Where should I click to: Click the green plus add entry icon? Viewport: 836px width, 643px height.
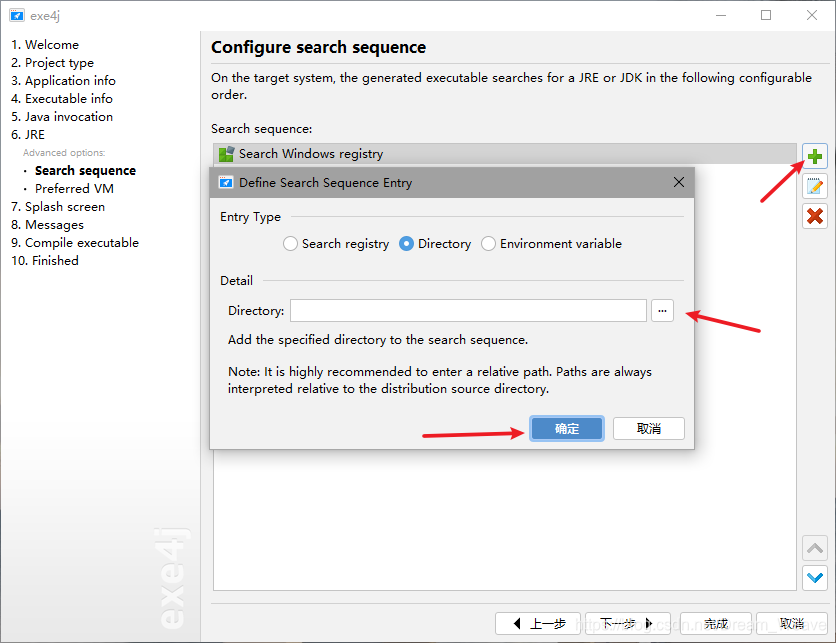coord(815,157)
